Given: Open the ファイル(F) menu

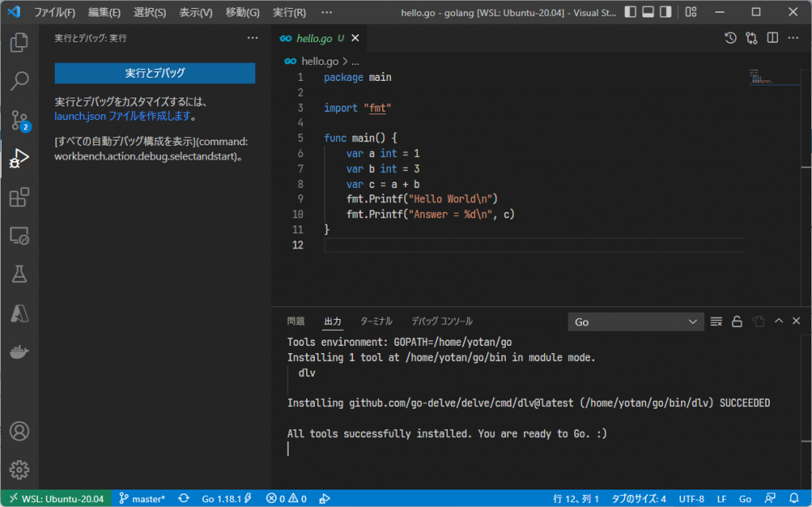Looking at the screenshot, I should tap(55, 12).
